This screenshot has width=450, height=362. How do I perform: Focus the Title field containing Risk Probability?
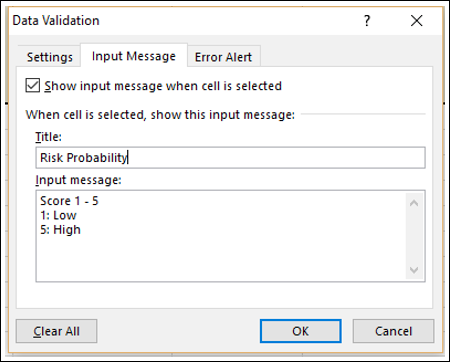click(230, 158)
